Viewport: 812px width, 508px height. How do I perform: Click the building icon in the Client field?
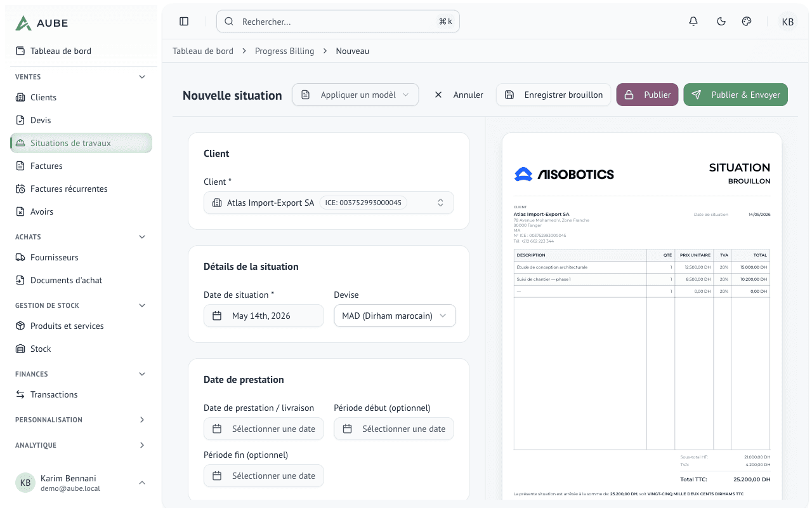click(217, 203)
